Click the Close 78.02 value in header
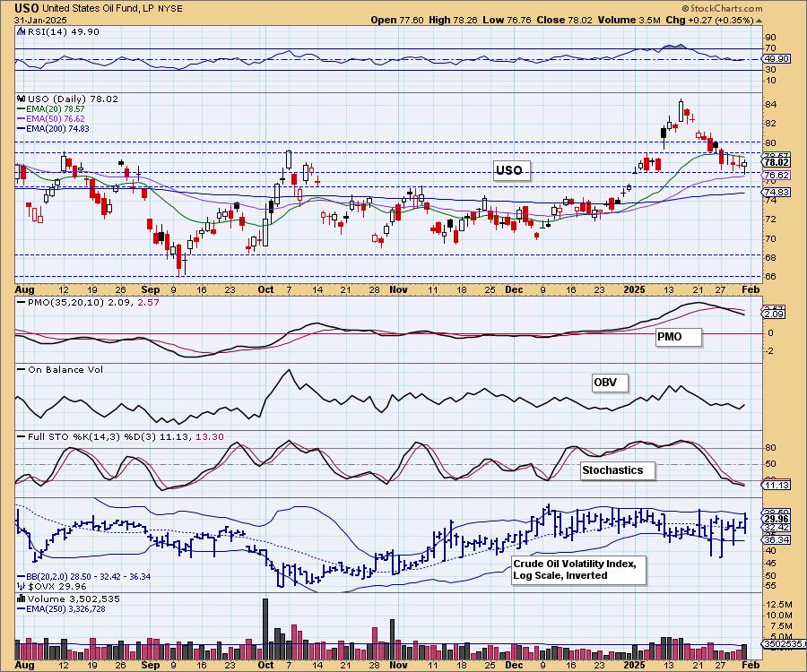807x672 pixels. click(x=565, y=20)
